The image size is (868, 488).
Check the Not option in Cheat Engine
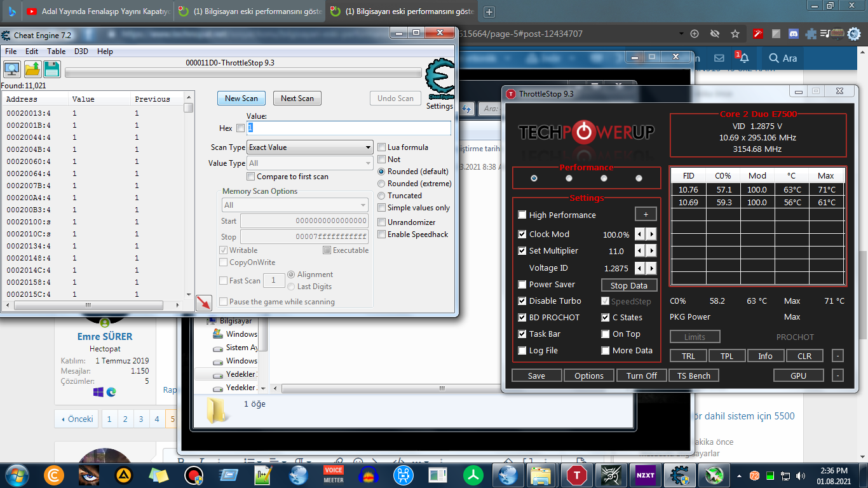[x=382, y=159]
